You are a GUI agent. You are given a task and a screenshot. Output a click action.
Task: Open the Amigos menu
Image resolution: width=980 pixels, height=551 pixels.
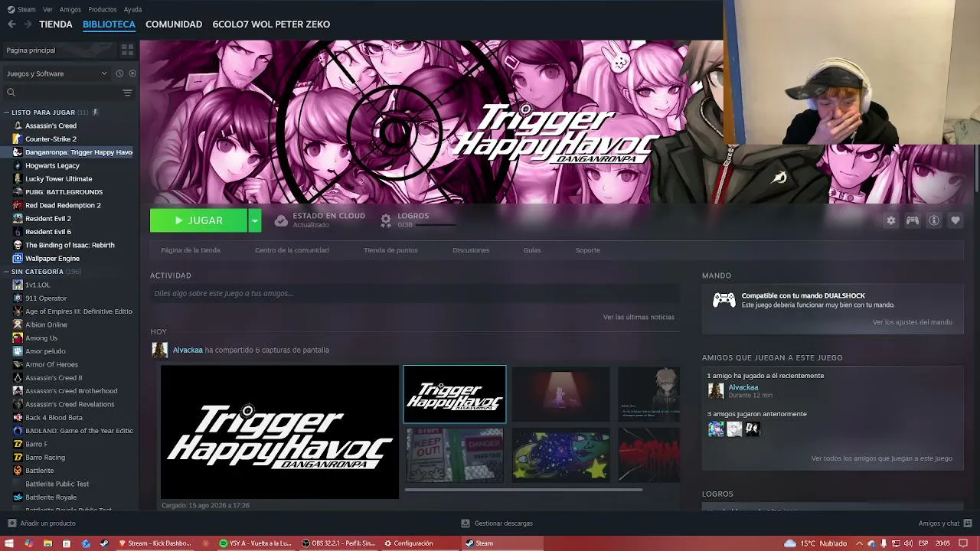click(70, 9)
